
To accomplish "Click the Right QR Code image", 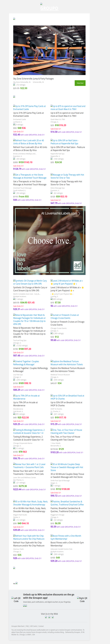I will click(82, 600).
